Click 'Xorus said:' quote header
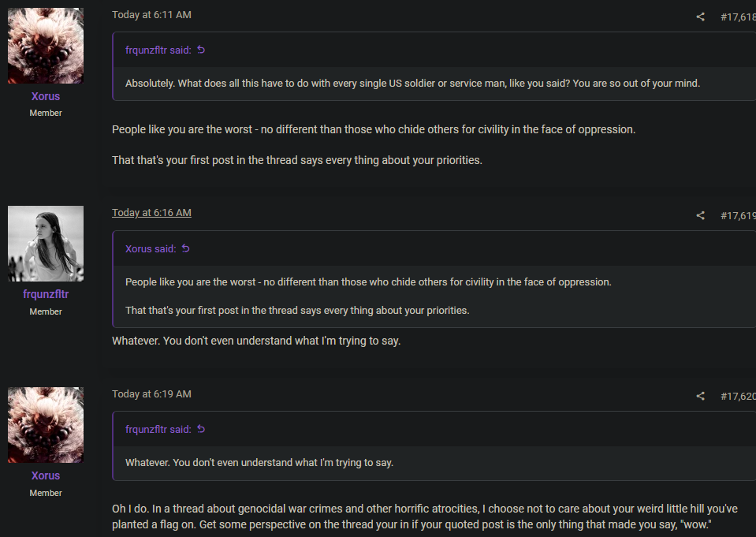756x537 pixels. 151,249
